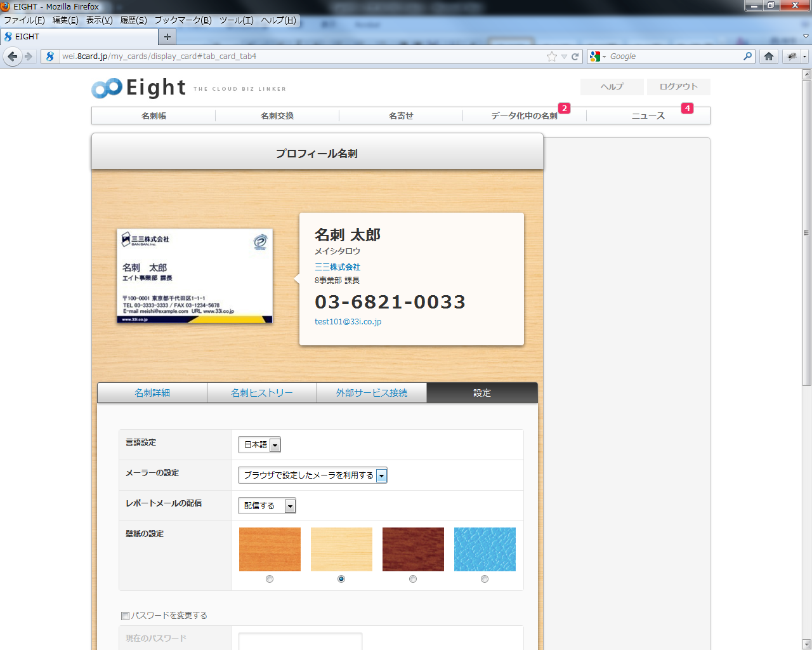This screenshot has width=812, height=650.
Task: Open the メーラーの設定 dropdown
Action: pyautogui.click(x=313, y=475)
